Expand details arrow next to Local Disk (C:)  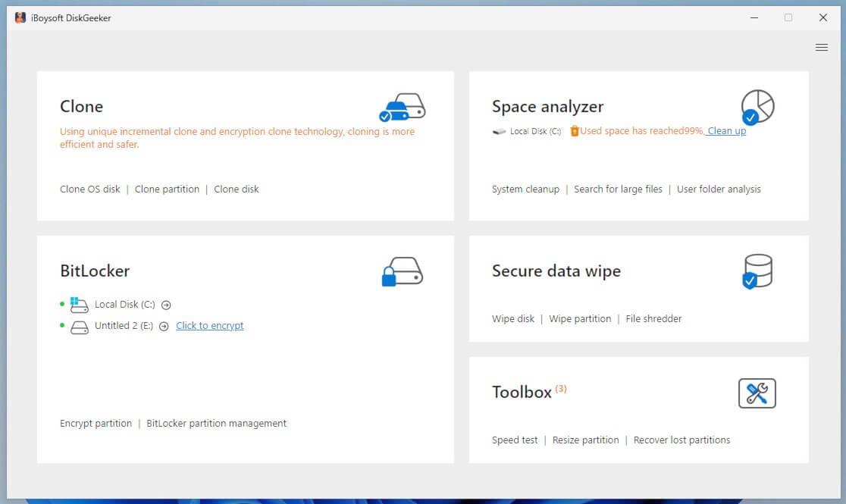point(166,305)
